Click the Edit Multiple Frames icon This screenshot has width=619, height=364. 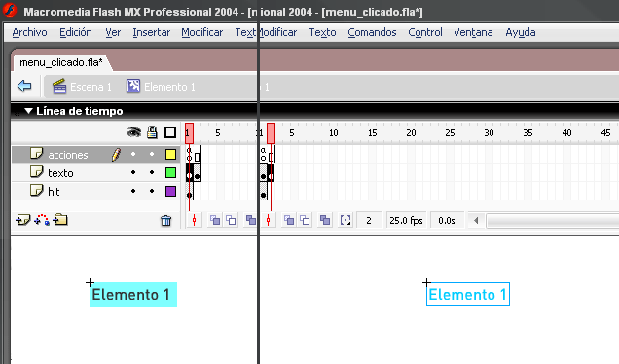pos(325,220)
